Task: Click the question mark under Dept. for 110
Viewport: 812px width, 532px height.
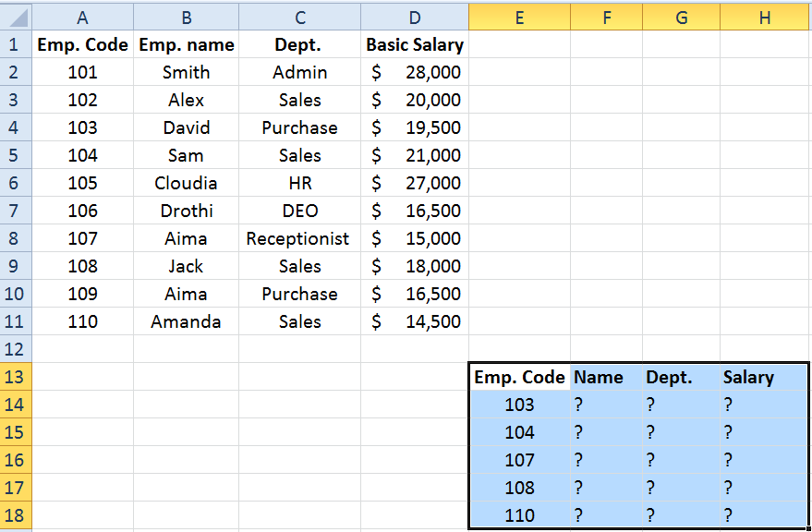Action: [x=681, y=515]
